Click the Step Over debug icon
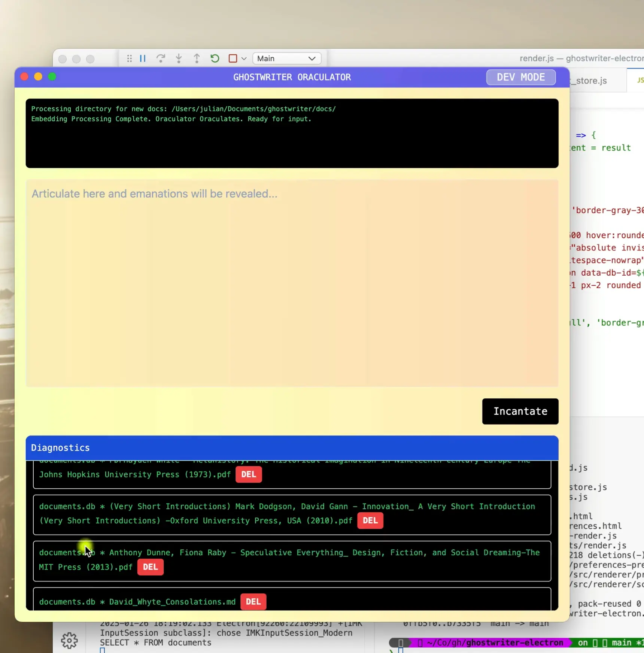 [161, 58]
